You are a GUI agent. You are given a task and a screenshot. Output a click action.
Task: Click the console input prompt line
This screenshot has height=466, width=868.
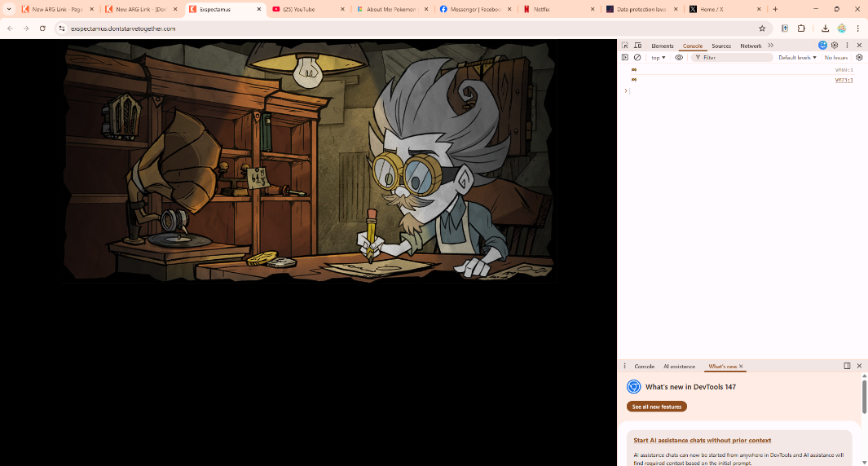(x=742, y=90)
